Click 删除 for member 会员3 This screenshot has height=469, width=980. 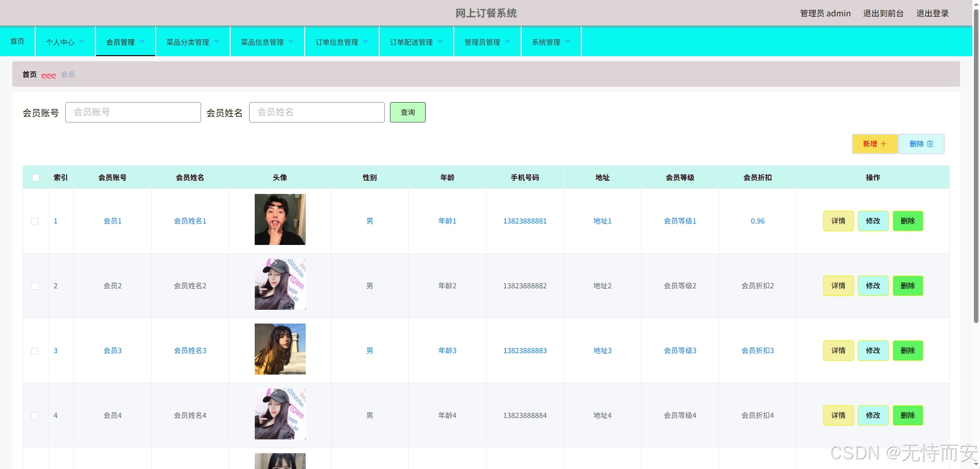click(x=908, y=351)
